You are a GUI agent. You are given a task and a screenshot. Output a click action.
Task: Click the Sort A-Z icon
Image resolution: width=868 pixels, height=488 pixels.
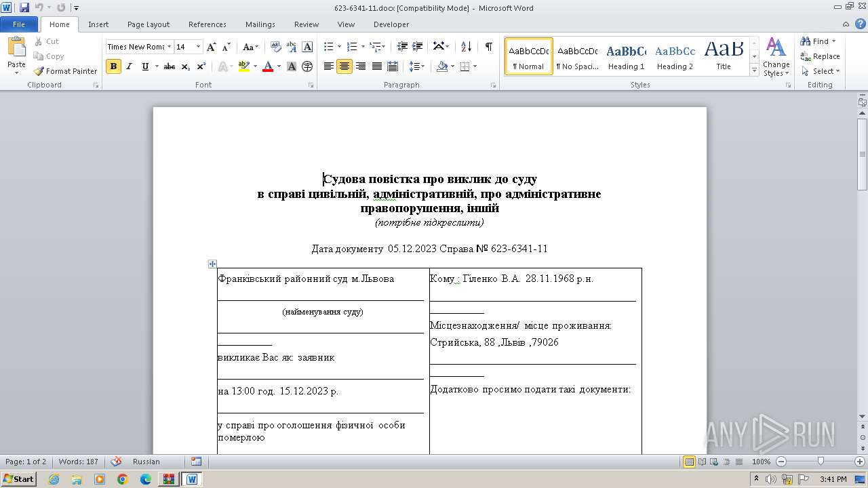466,47
